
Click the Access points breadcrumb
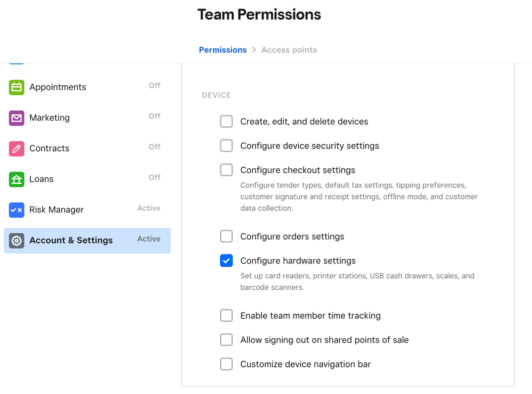click(289, 50)
